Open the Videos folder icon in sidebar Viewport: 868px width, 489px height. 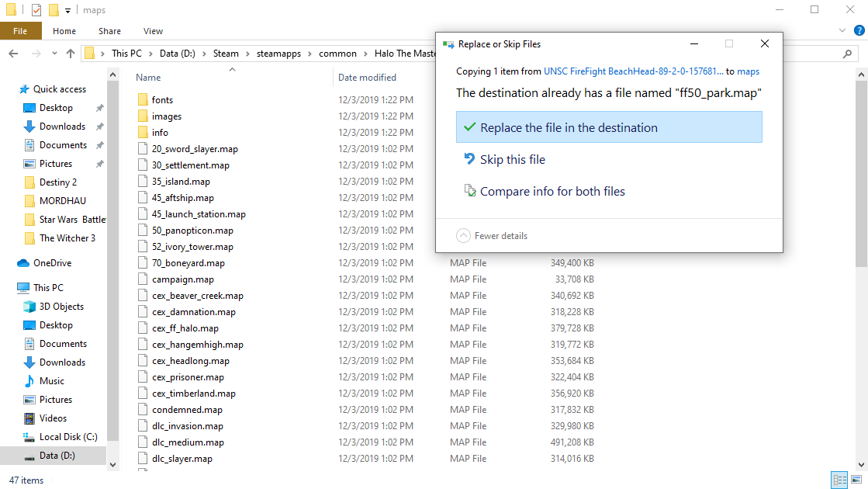click(29, 418)
